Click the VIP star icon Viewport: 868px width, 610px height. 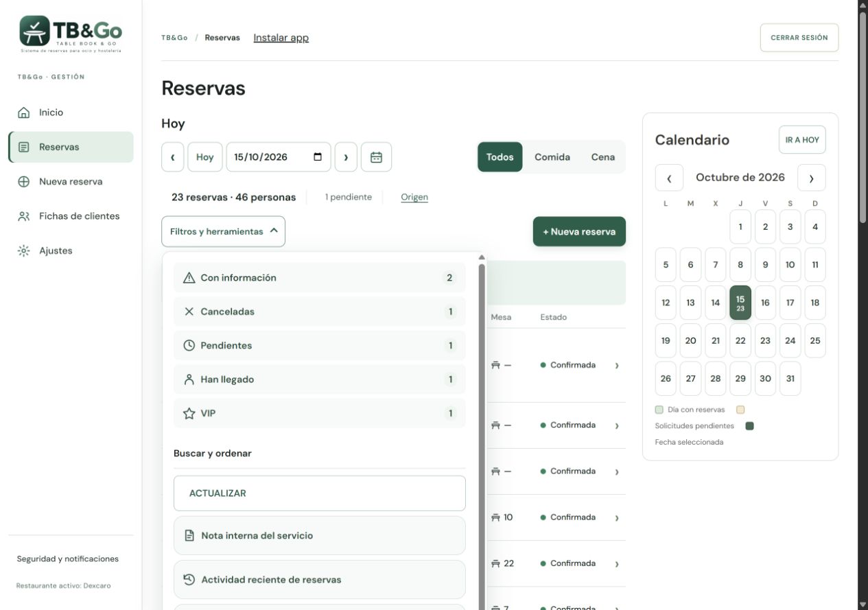tap(189, 414)
